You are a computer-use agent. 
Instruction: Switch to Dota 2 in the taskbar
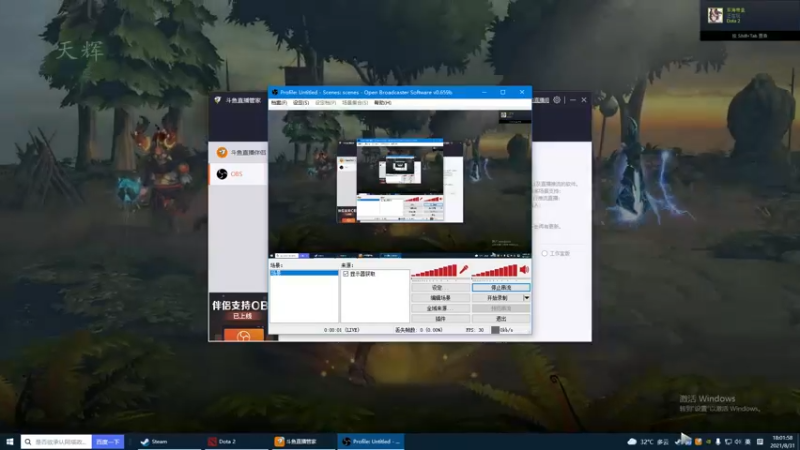(x=236, y=441)
